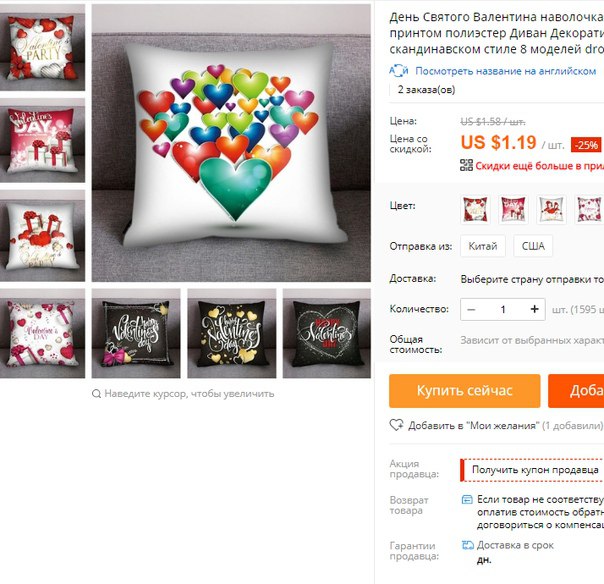The image size is (604, 584).
Task: Choose the first color option thumbnail
Action: click(x=475, y=209)
